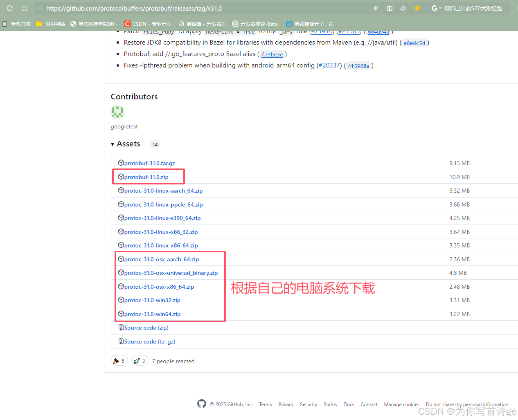Image resolution: width=518 pixels, height=420 pixels.
Task: Click package icon beside protoc-31.0-win64.zip
Action: click(121, 314)
